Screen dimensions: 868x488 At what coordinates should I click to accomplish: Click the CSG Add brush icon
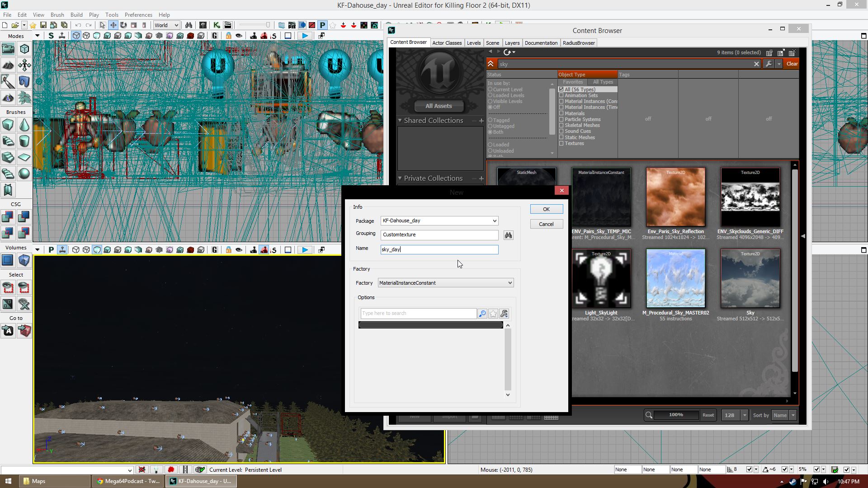8,217
